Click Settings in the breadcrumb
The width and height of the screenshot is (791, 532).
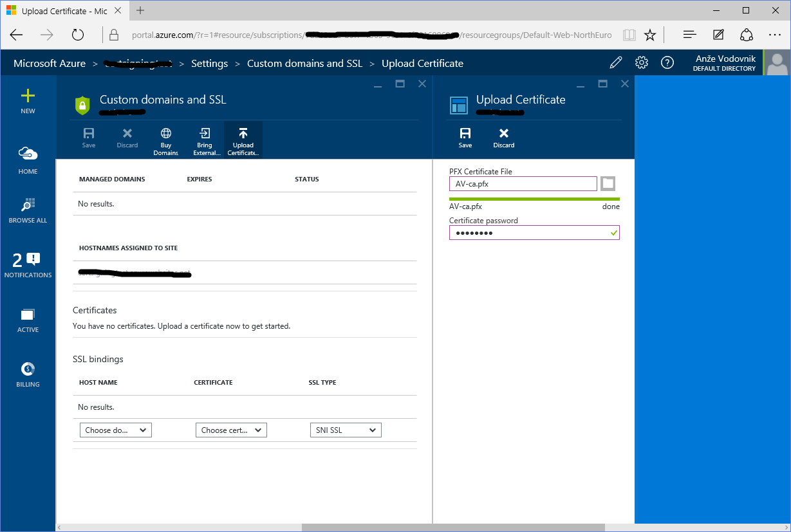coord(210,63)
